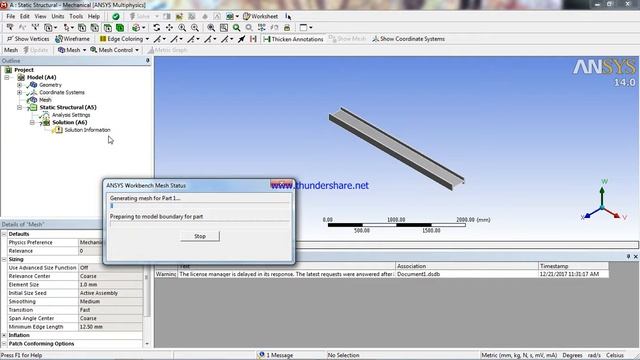Select Solution (A6) tree node
This screenshot has width=640, height=360.
[x=69, y=122]
